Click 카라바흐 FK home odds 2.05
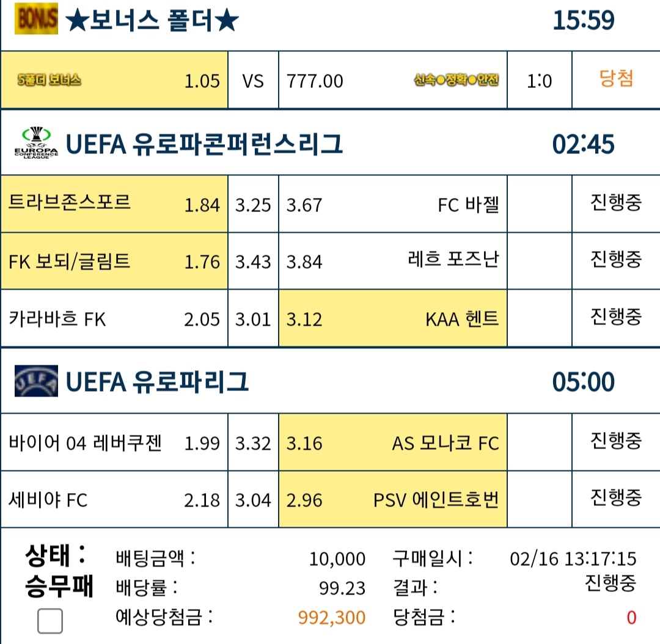The height and width of the screenshot is (644, 660). [114, 318]
